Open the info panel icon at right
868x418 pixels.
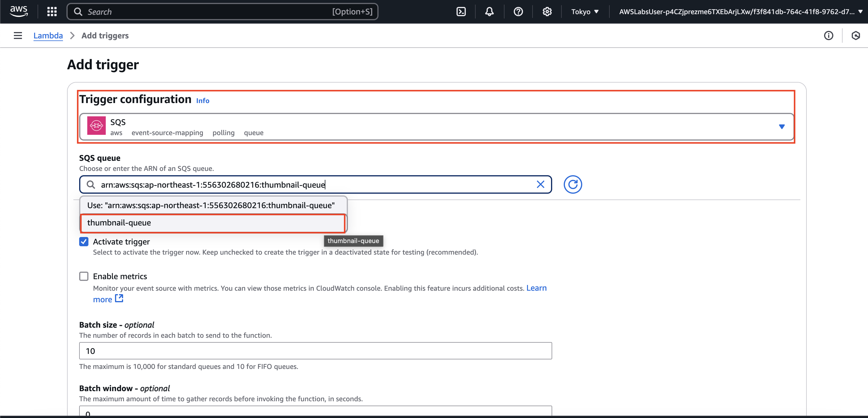tap(829, 35)
